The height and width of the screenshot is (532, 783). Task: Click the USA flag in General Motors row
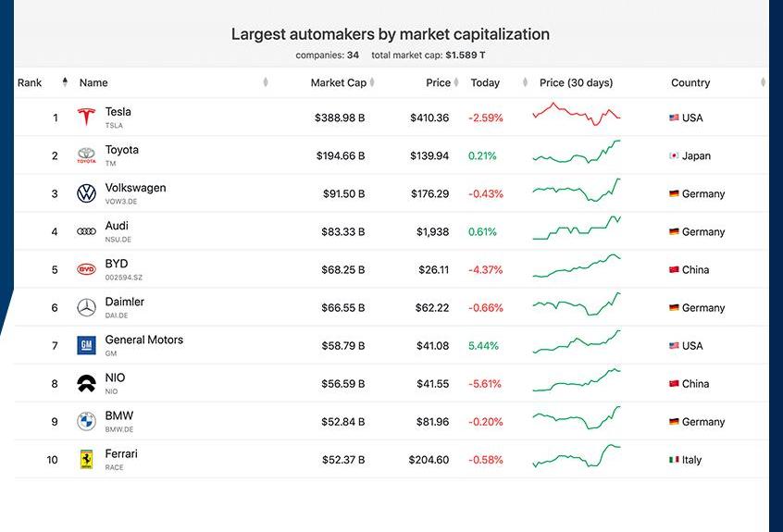coord(674,346)
